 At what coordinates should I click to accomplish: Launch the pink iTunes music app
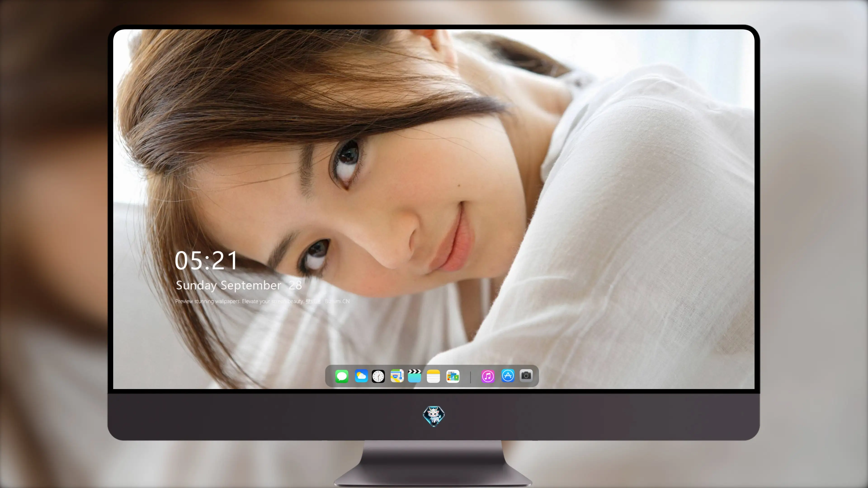pos(488,376)
